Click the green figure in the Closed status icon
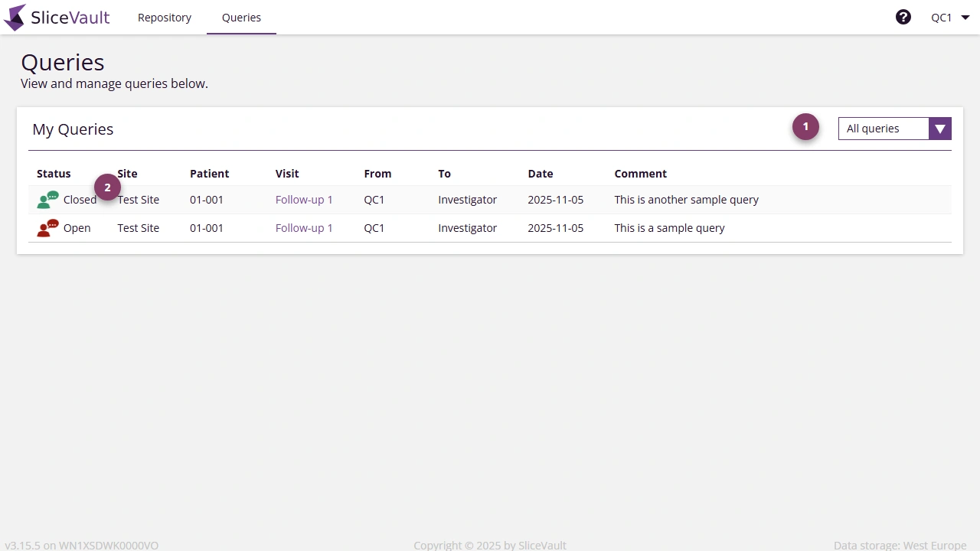 (43, 201)
